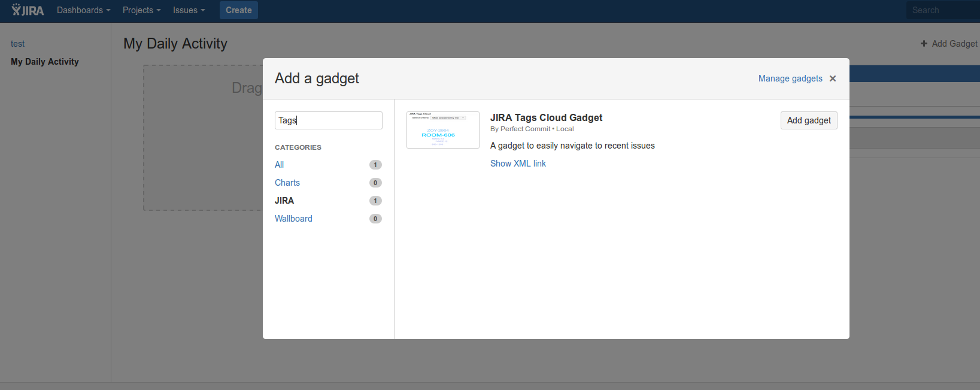Select the Charts category
This screenshot has height=390, width=980.
(x=287, y=183)
